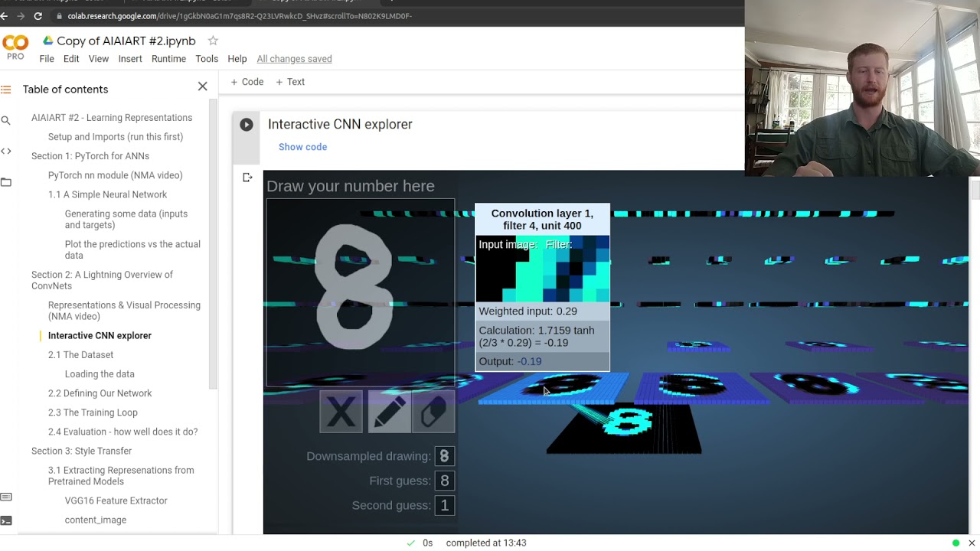Select the eraser tool
This screenshot has height=551, width=980.
click(433, 412)
